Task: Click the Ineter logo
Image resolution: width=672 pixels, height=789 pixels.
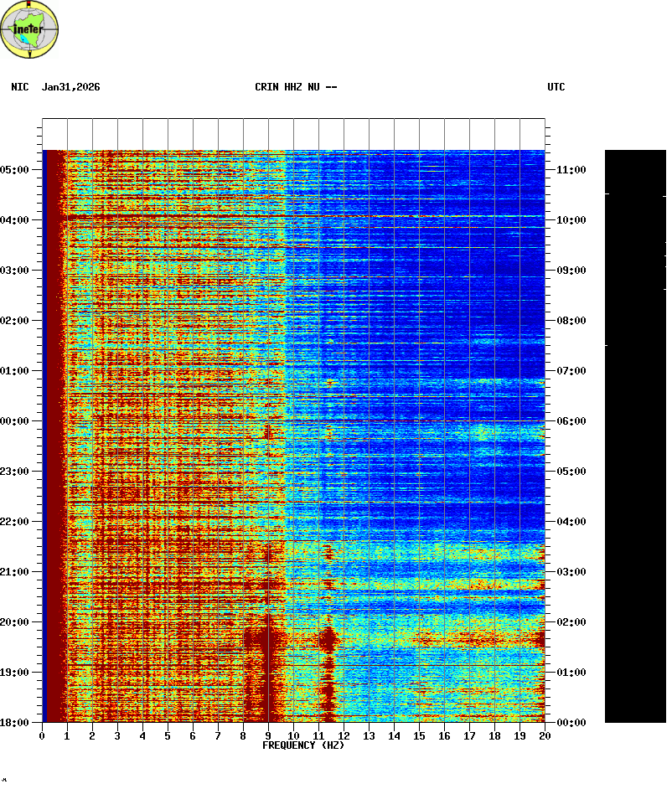Action: click(x=29, y=30)
